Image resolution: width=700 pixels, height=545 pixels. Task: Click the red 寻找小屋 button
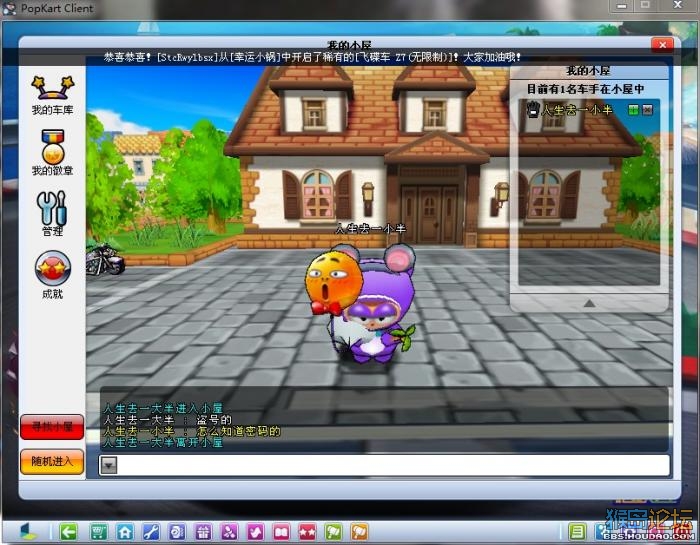[52, 427]
